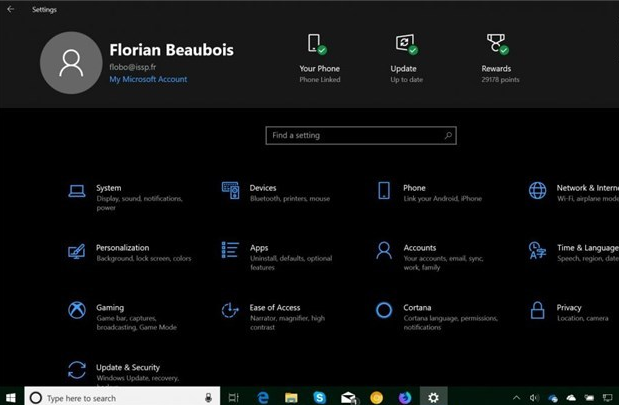Select the Accounts category title
Image resolution: width=619 pixels, height=405 pixels.
pos(420,248)
